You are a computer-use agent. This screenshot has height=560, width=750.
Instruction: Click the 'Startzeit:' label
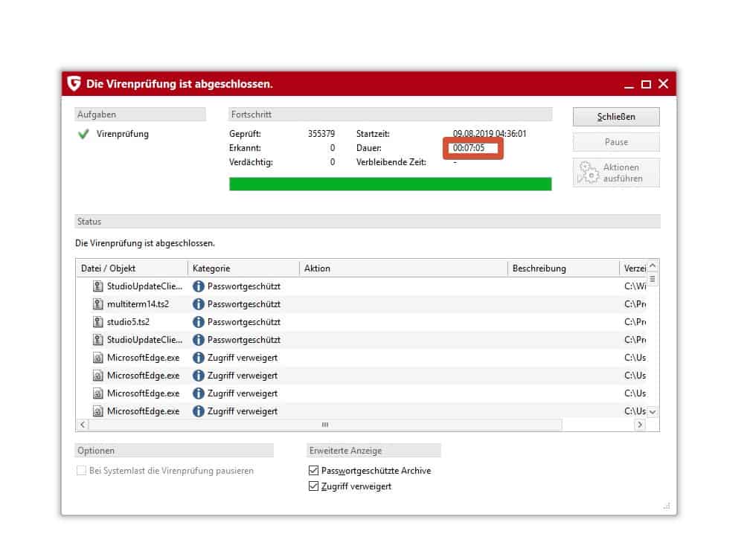tap(373, 134)
